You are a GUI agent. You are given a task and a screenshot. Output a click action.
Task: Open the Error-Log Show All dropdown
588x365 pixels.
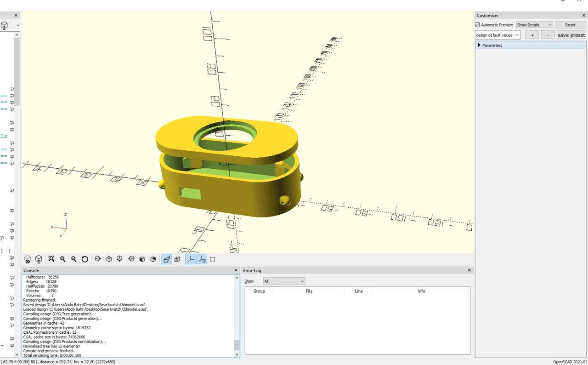[x=284, y=281]
